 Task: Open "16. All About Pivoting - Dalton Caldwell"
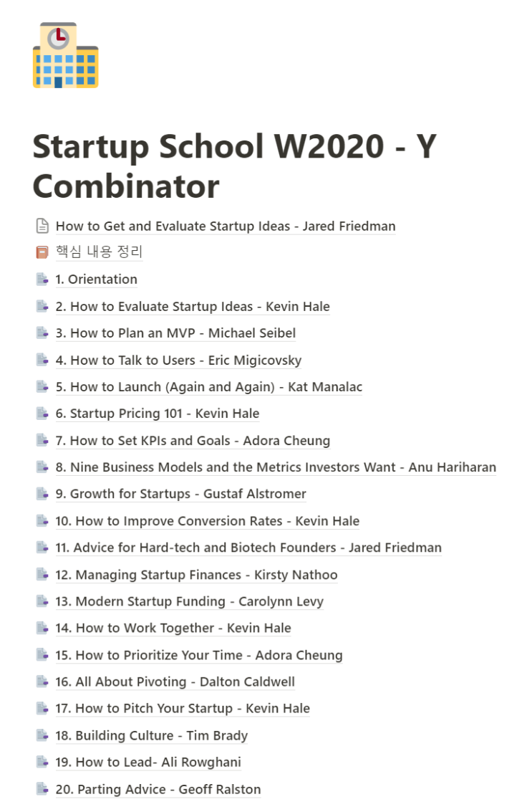click(175, 681)
